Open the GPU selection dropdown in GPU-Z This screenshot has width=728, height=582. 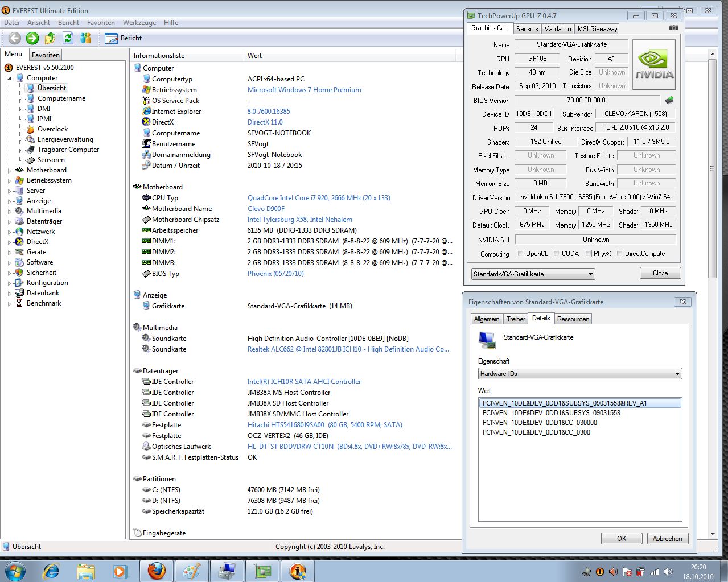(533, 274)
